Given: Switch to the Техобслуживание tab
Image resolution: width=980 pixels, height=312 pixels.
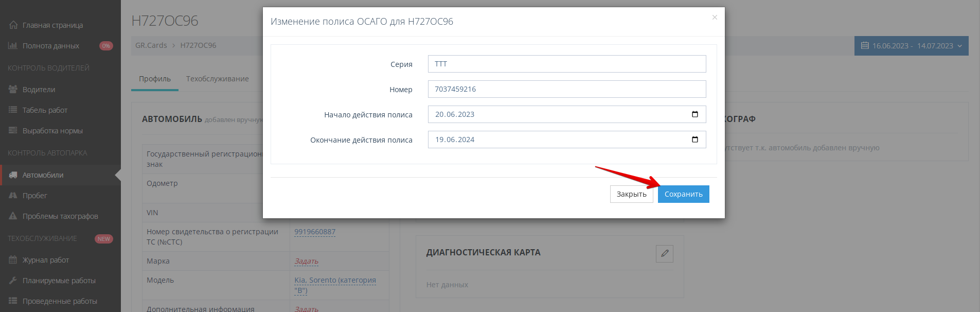Looking at the screenshot, I should 217,79.
